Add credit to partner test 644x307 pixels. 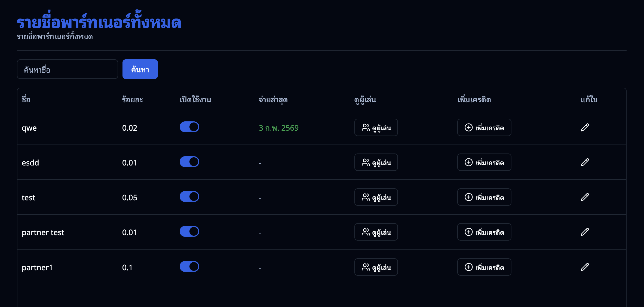pyautogui.click(x=484, y=232)
